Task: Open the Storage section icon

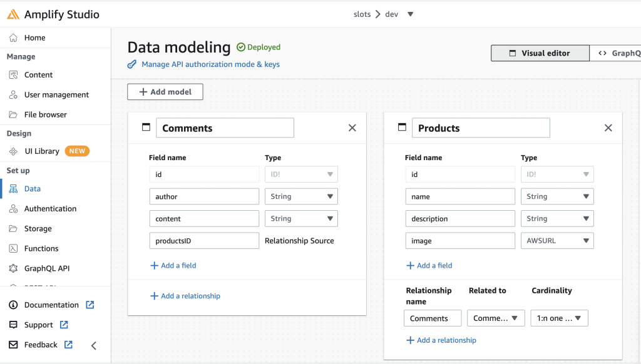Action: (14, 228)
